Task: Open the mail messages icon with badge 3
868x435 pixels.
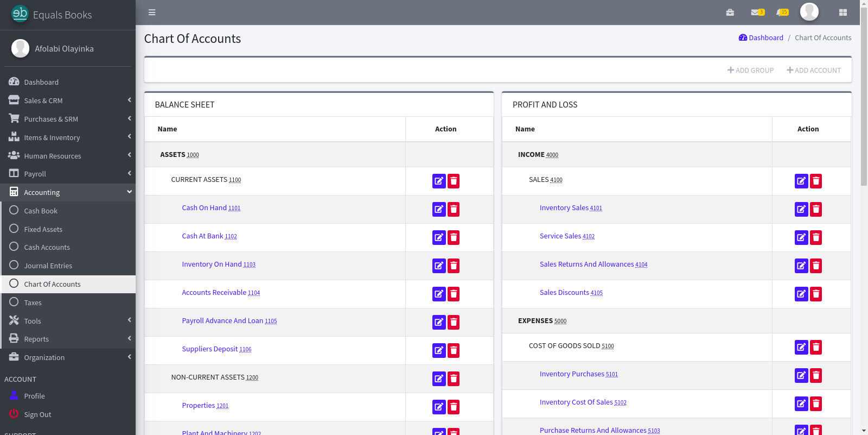Action: (757, 12)
